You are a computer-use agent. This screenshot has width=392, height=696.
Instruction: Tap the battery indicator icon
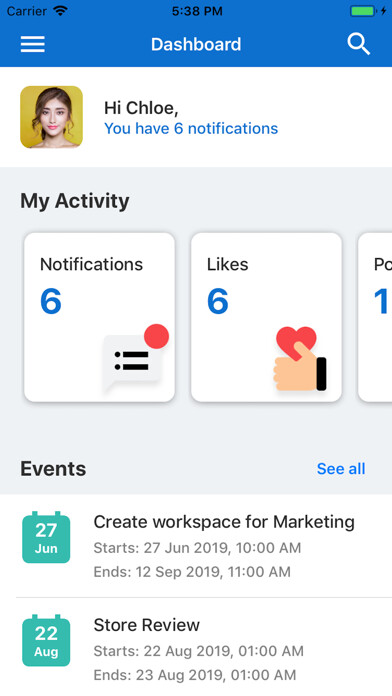click(x=363, y=11)
